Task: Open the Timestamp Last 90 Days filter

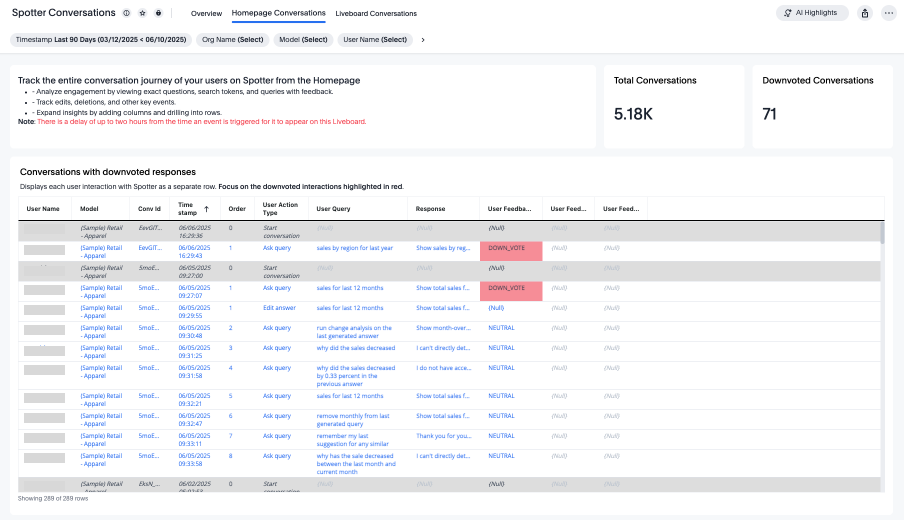Action: click(x=100, y=40)
